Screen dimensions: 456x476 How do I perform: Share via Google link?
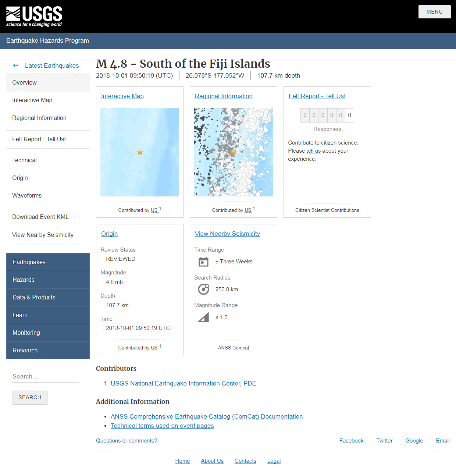(x=414, y=441)
